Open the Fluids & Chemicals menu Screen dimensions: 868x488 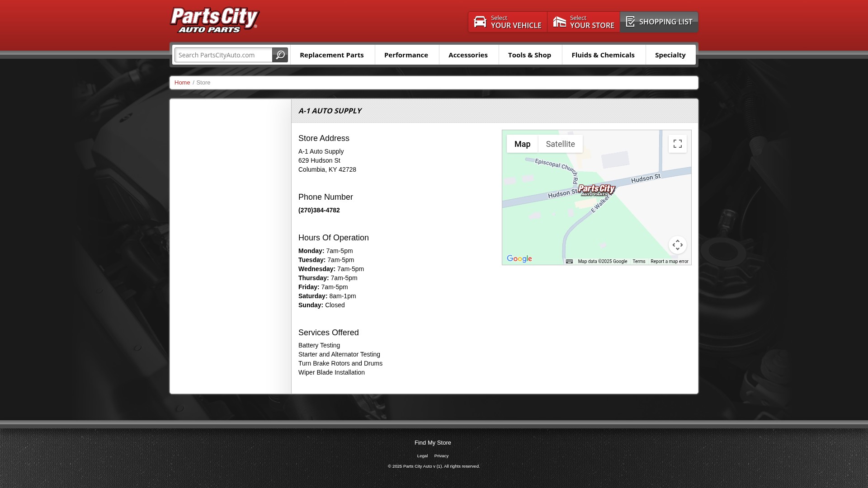[x=603, y=55]
